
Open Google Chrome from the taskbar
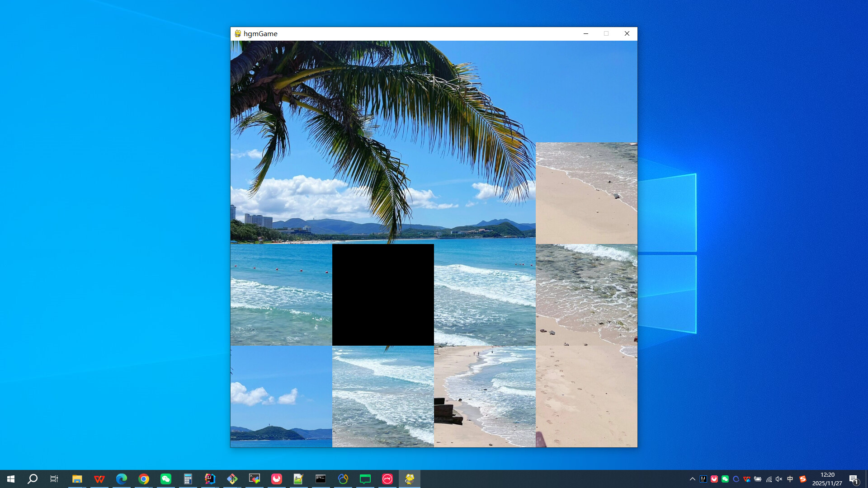click(x=144, y=479)
